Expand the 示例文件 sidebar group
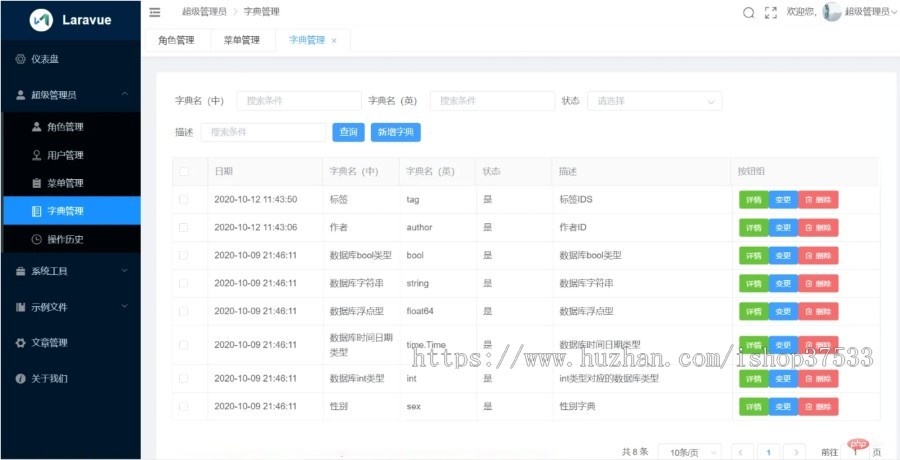This screenshot has height=460, width=900. (70, 307)
